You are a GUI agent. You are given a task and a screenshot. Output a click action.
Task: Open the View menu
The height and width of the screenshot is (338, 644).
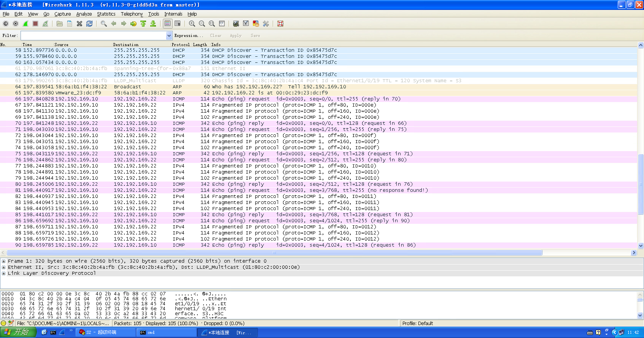(x=33, y=14)
